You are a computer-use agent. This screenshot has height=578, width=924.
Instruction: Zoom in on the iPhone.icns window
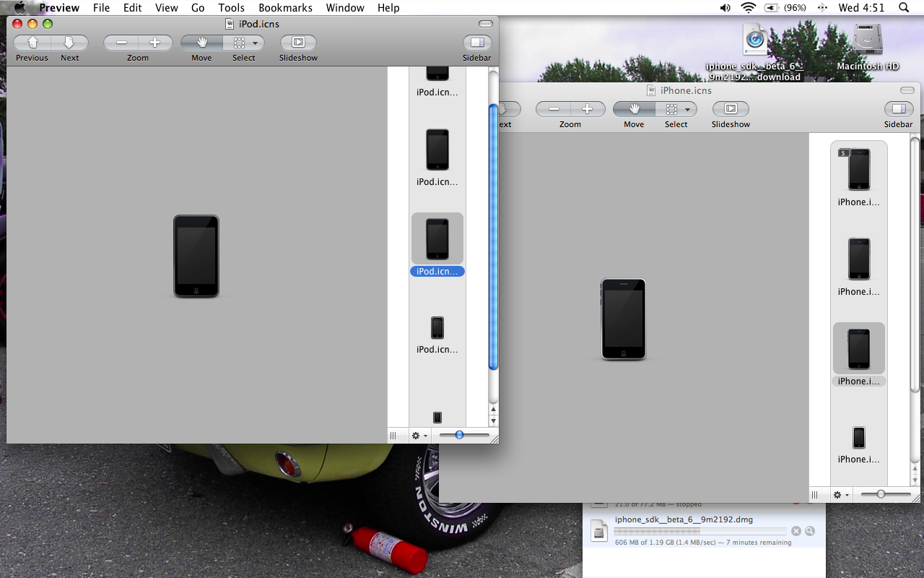point(588,109)
